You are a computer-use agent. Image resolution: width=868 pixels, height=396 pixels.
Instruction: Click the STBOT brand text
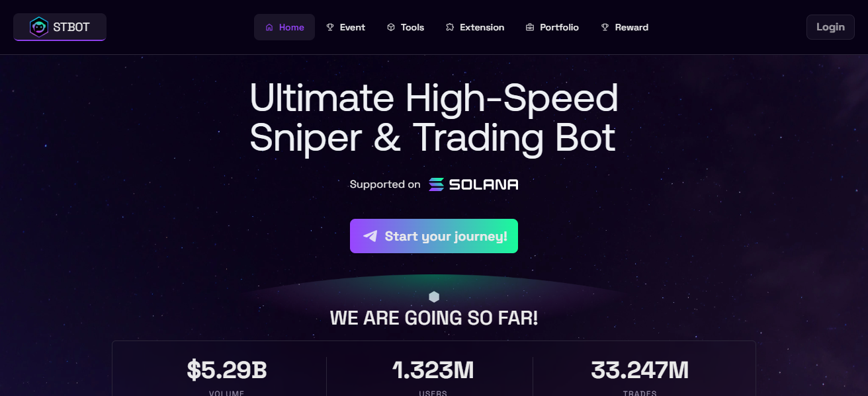[71, 27]
